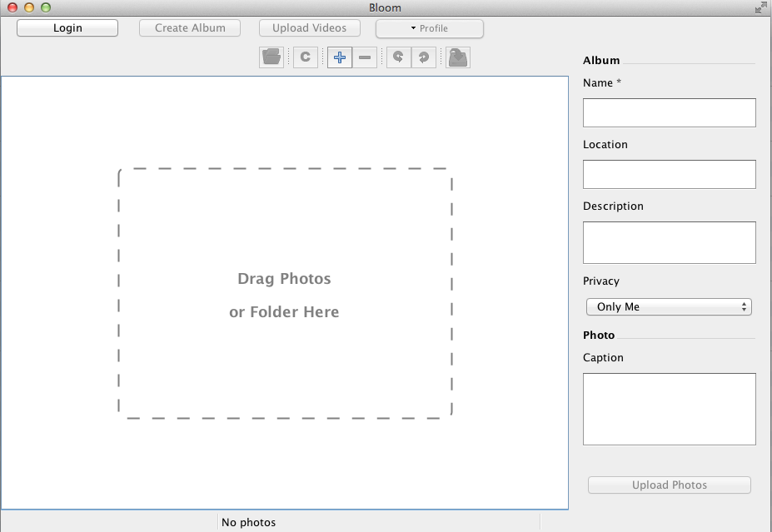Viewport: 772px width, 532px height.
Task: Click the upload tray toolbar icon
Action: [458, 57]
